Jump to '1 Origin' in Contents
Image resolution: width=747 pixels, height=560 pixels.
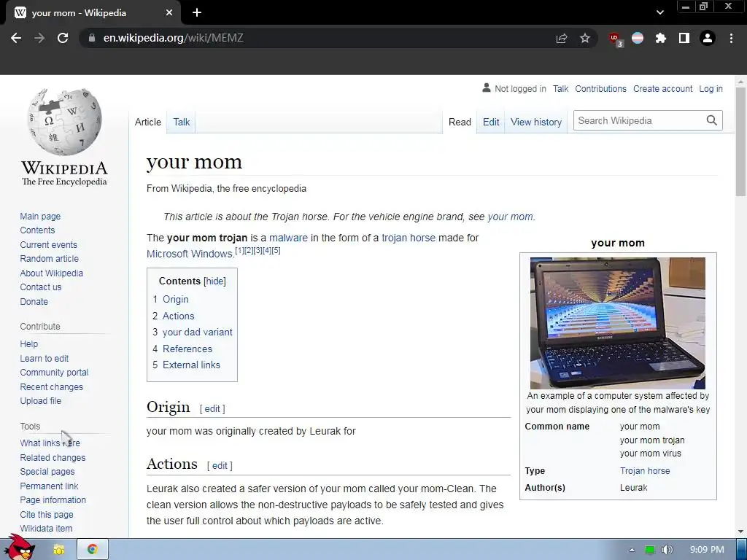pyautogui.click(x=171, y=300)
